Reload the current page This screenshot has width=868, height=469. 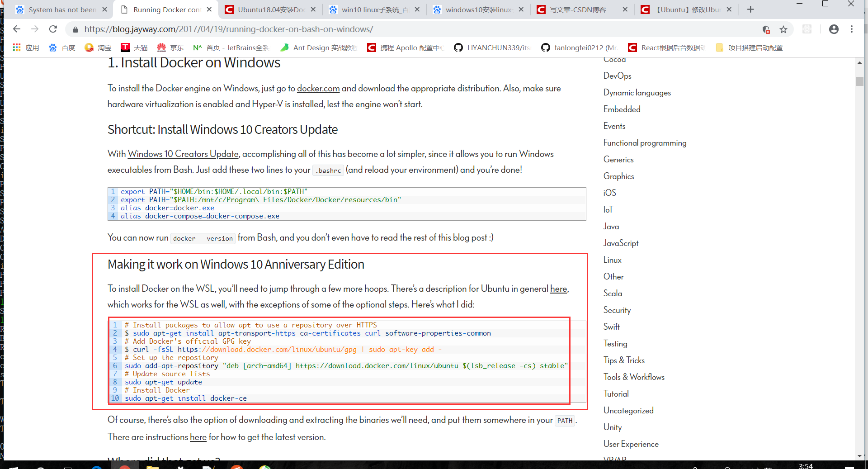[53, 29]
